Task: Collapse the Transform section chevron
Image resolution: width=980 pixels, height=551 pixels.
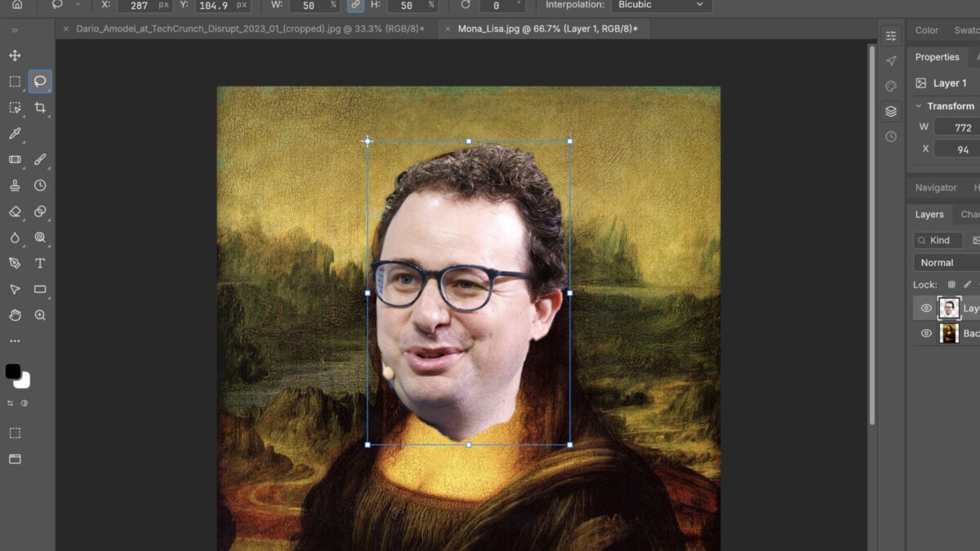Action: [x=919, y=106]
